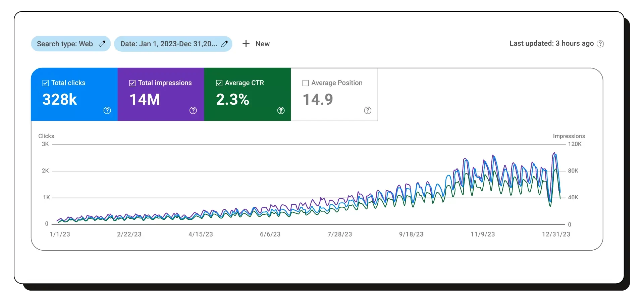644x302 pixels.
Task: Uncheck the Total clicks checkbox
Action: click(46, 83)
